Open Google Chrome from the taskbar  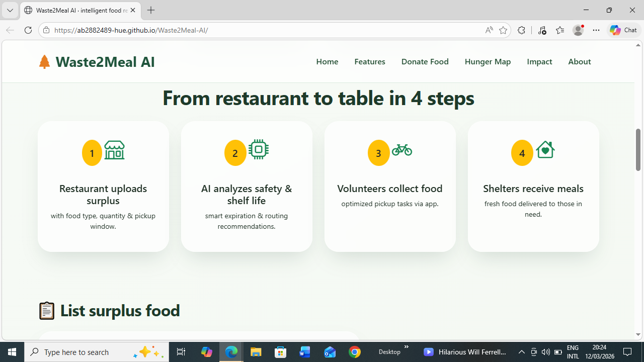[x=355, y=352]
